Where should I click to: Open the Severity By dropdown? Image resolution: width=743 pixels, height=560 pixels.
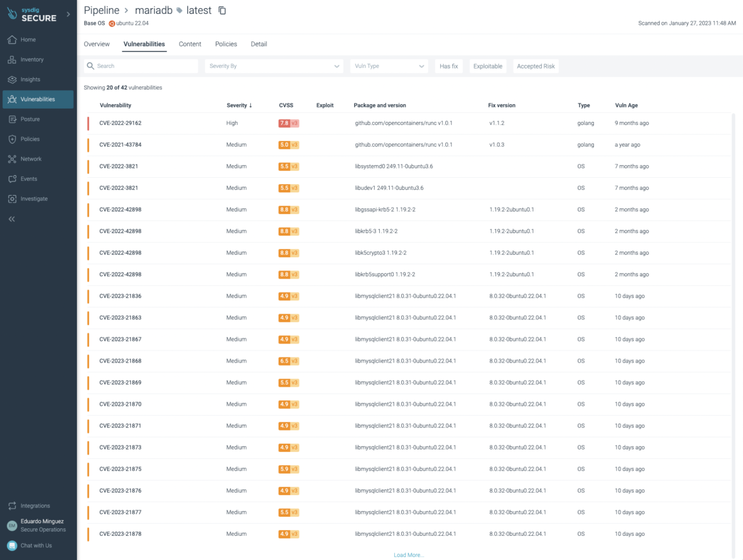[x=274, y=66]
